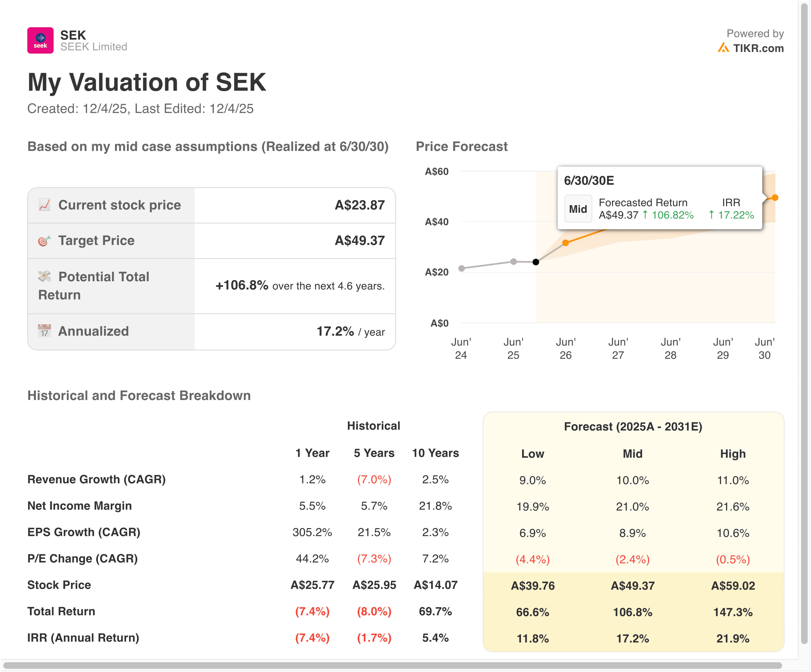This screenshot has height=672, width=811.
Task: Click the TIKR flame logo icon
Action: click(723, 47)
